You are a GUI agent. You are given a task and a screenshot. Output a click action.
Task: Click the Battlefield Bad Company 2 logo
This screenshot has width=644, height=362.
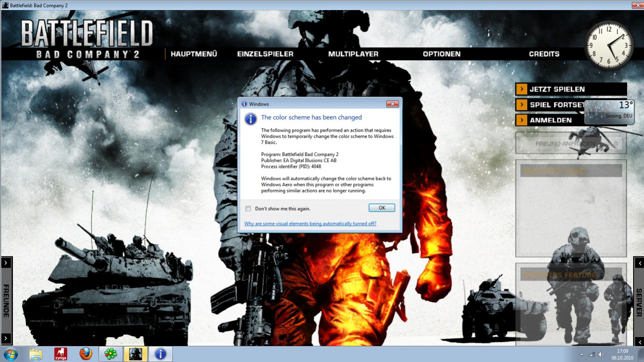[x=87, y=39]
